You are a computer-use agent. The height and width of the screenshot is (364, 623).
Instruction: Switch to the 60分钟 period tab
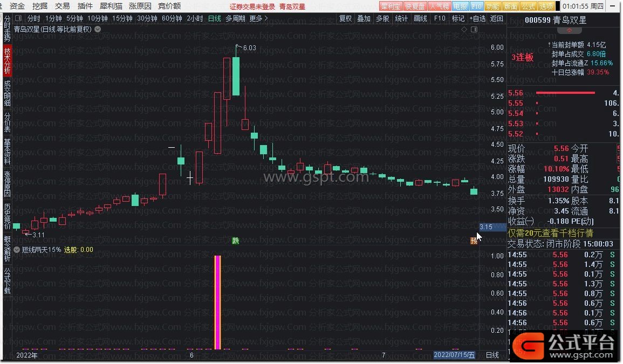[172, 18]
